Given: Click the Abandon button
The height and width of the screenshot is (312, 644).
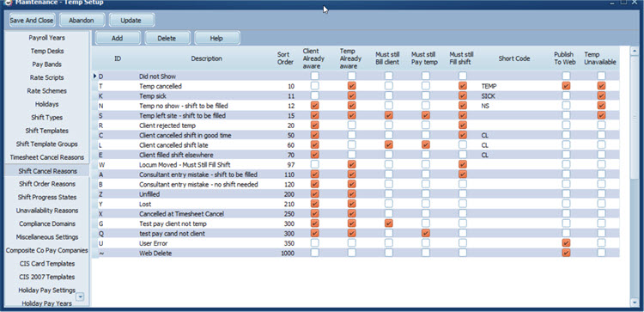Looking at the screenshot, I should tap(82, 20).
